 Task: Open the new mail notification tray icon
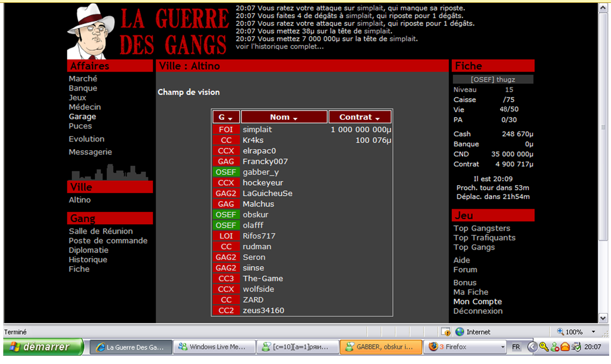click(565, 347)
